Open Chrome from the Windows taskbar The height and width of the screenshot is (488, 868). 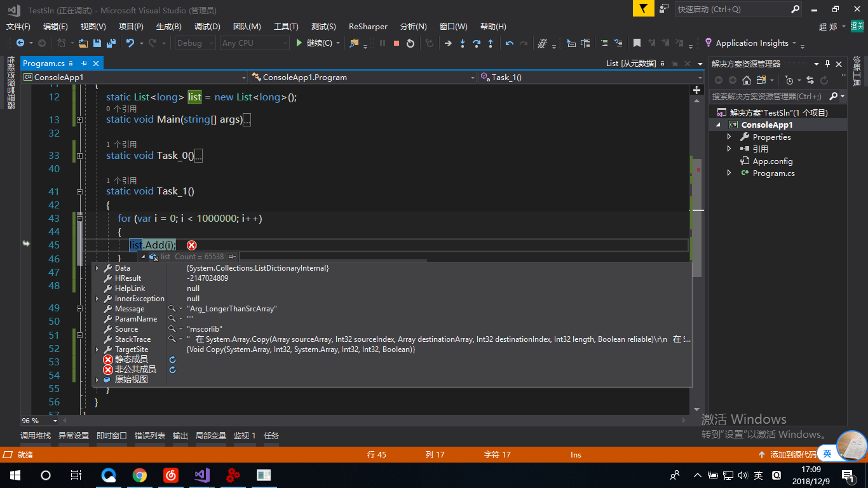[140, 475]
